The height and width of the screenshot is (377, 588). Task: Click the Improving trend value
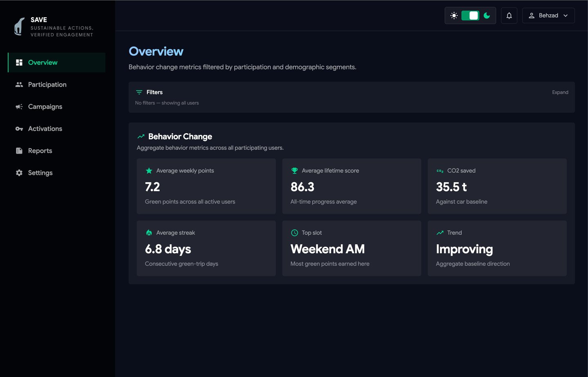[464, 249]
